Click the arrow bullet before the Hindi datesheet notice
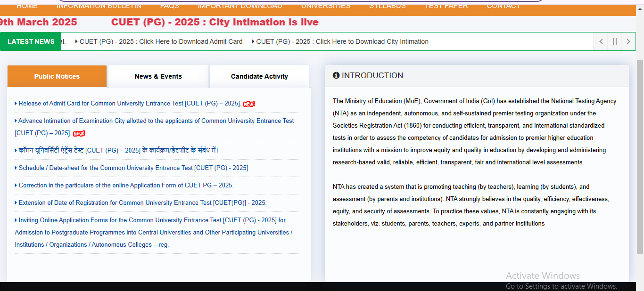 (x=16, y=150)
